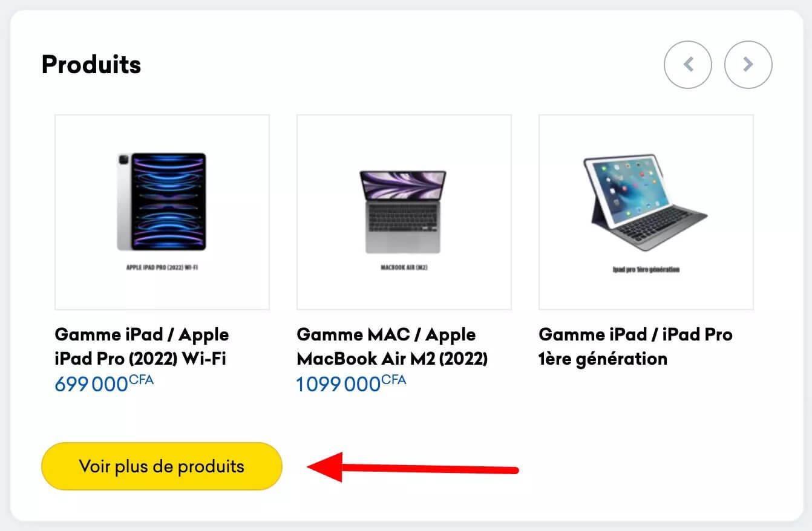Screen dimensions: 812x531
Task: Click the APPLE IPAD PRO (2022) WI-FI image caption
Action: [x=162, y=267]
